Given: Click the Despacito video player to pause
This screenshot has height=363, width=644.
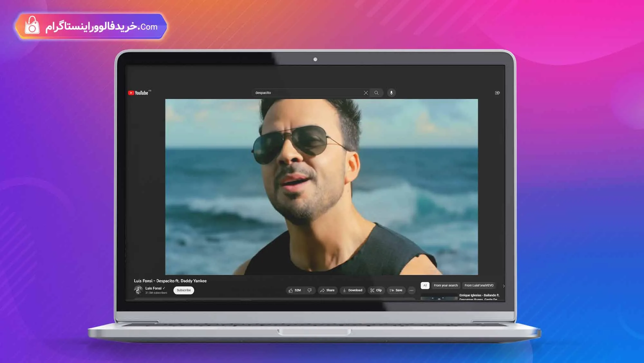Looking at the screenshot, I should 321,187.
